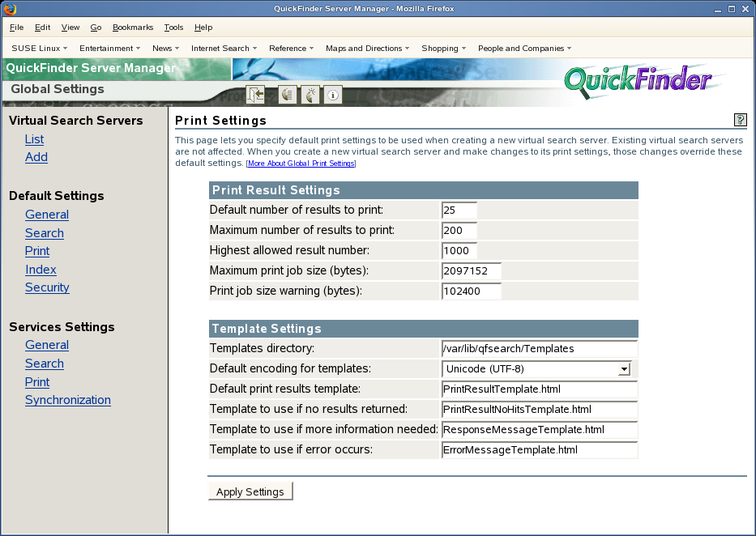Click the Global Settings header label

58,89
